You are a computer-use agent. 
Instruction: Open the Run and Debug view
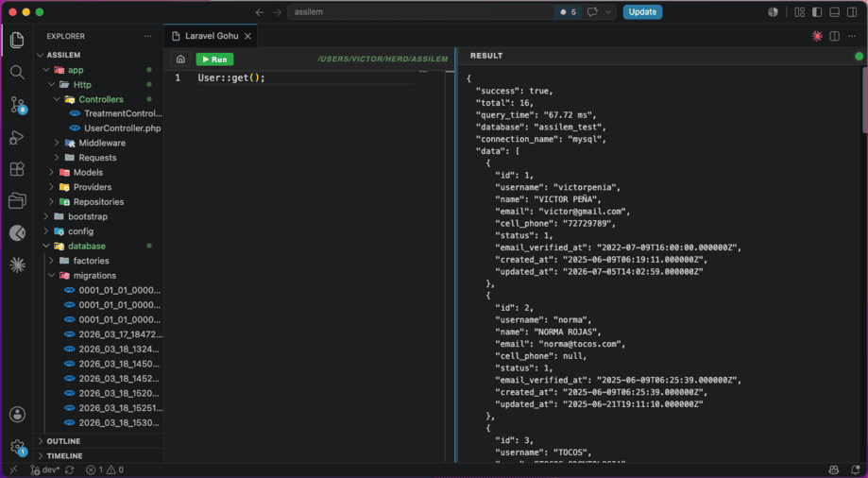coord(17,137)
